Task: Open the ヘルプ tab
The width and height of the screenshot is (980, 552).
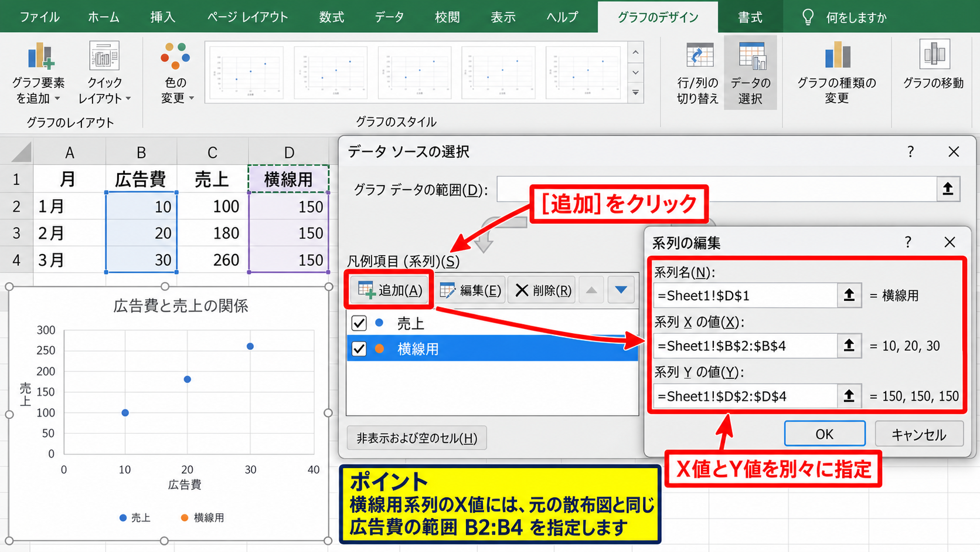Action: pos(562,17)
